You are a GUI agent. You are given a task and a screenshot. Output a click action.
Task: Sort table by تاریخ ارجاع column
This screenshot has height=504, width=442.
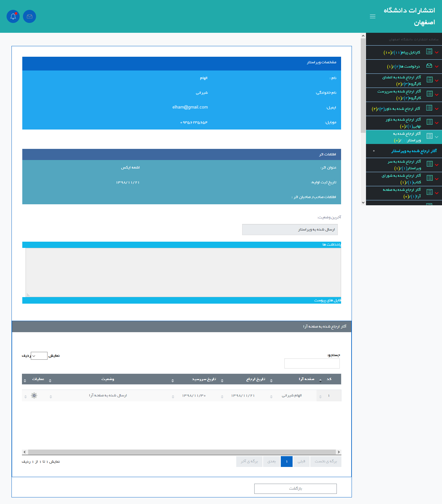(x=256, y=379)
